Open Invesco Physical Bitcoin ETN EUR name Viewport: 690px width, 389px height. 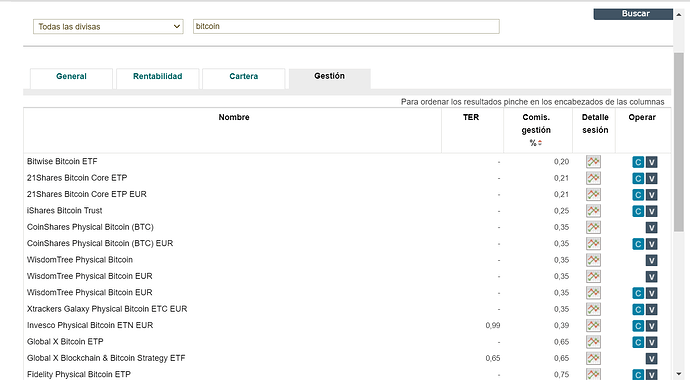click(90, 325)
